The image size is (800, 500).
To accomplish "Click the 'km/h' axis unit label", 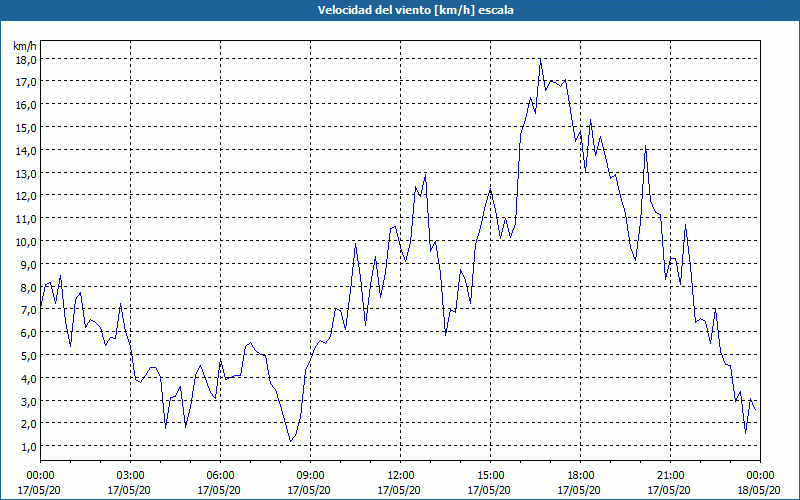I will click(24, 46).
